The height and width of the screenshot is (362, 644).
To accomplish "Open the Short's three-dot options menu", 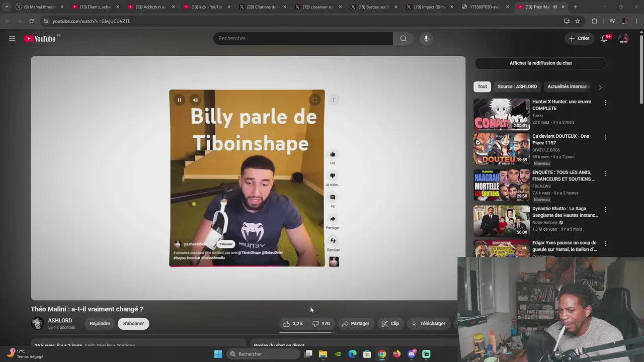I will click(x=333, y=100).
